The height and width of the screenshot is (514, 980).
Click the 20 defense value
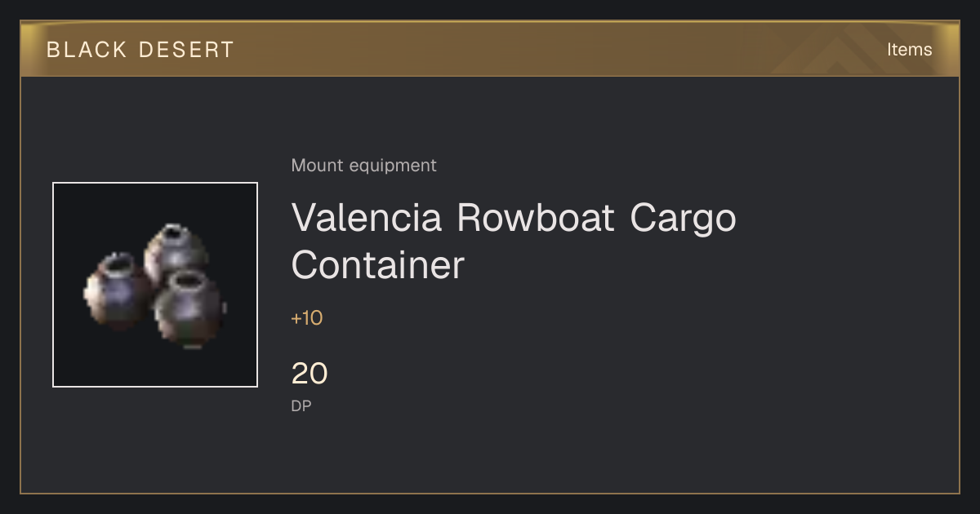coord(310,374)
